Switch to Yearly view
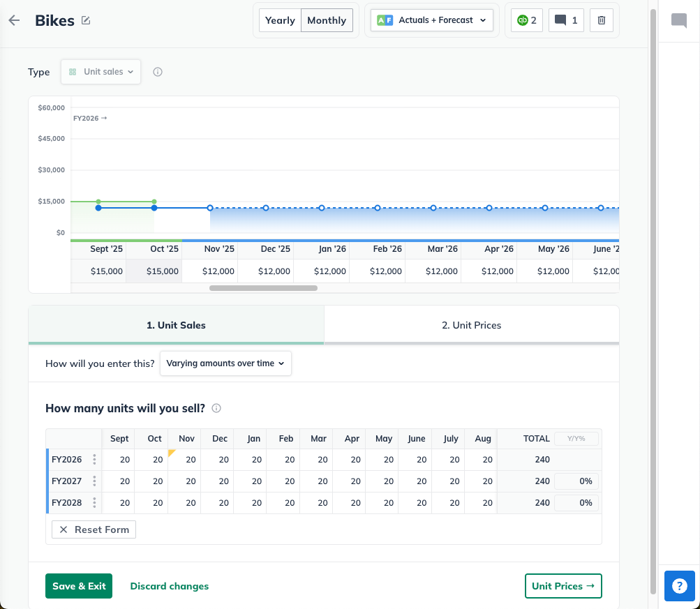700x609 pixels. coord(280,20)
